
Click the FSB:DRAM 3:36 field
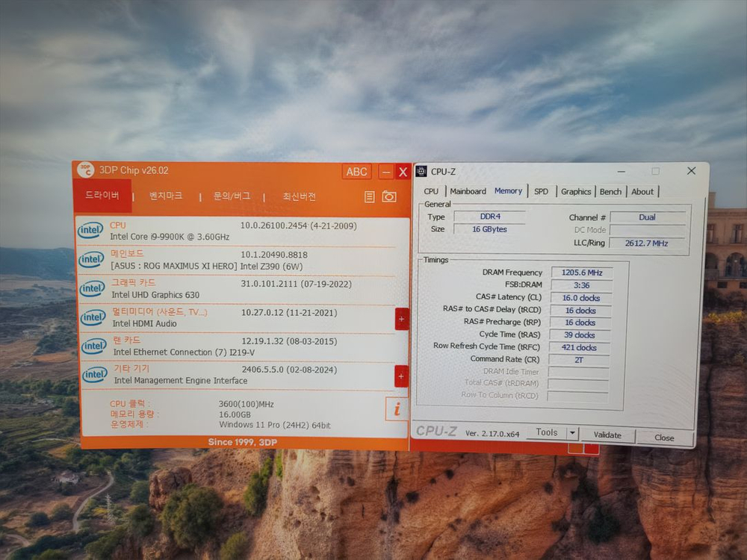click(581, 285)
